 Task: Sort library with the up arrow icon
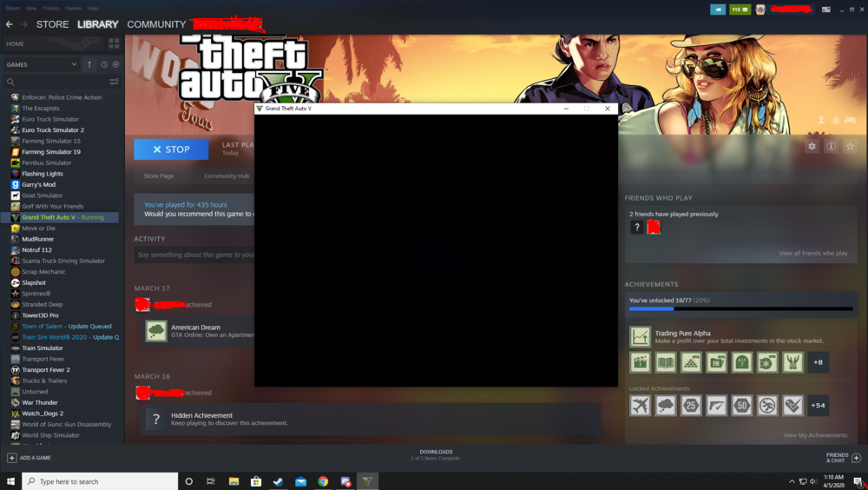click(x=89, y=64)
